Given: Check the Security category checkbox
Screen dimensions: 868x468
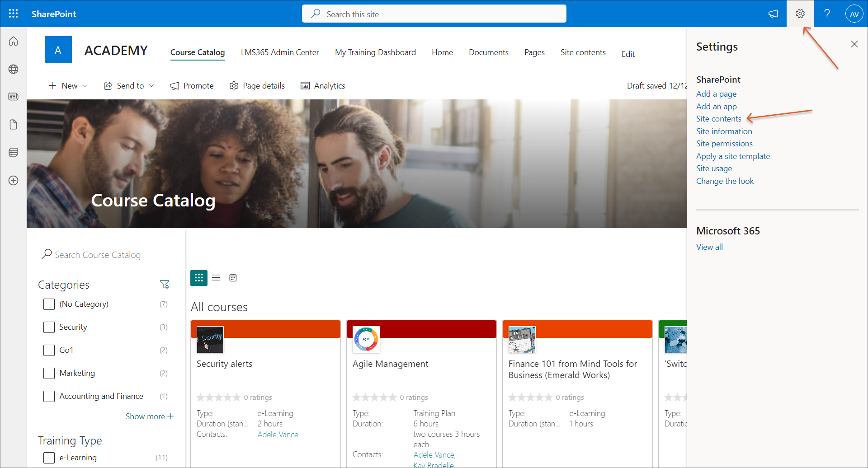Looking at the screenshot, I should click(x=49, y=327).
